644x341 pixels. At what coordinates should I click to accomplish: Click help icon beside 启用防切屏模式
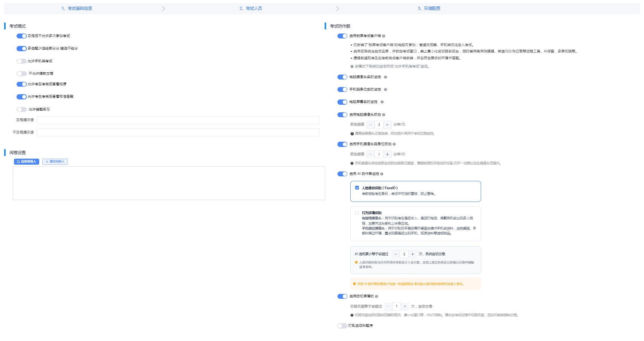[x=377, y=297]
